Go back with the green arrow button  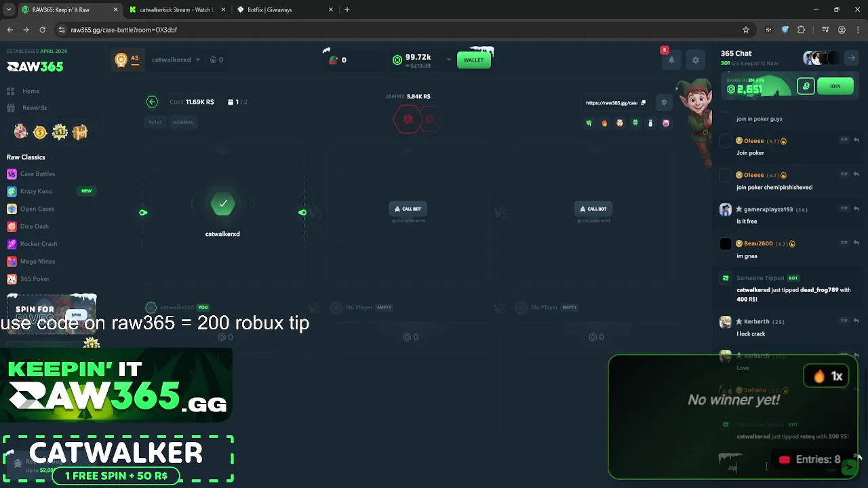152,102
